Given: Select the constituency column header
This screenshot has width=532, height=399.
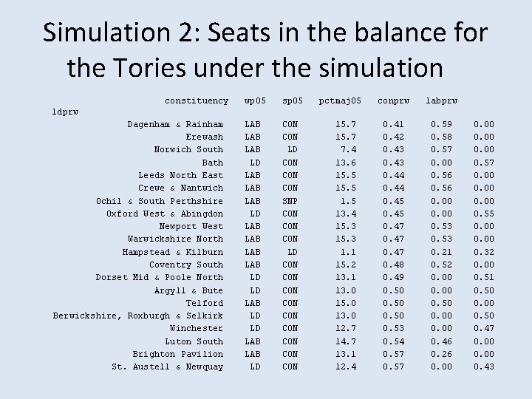Looking at the screenshot, I should coord(197,99).
